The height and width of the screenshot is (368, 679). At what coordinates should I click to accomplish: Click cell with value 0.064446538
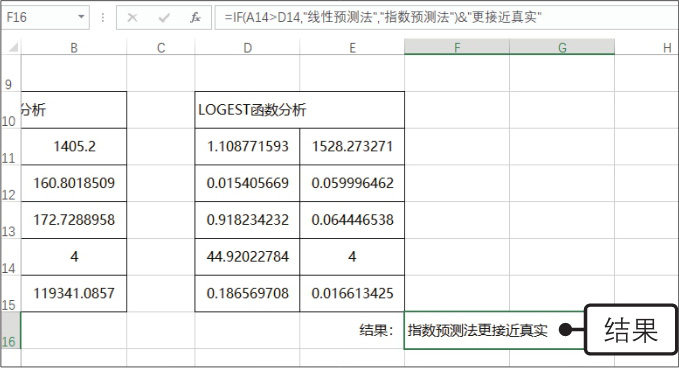point(352,220)
